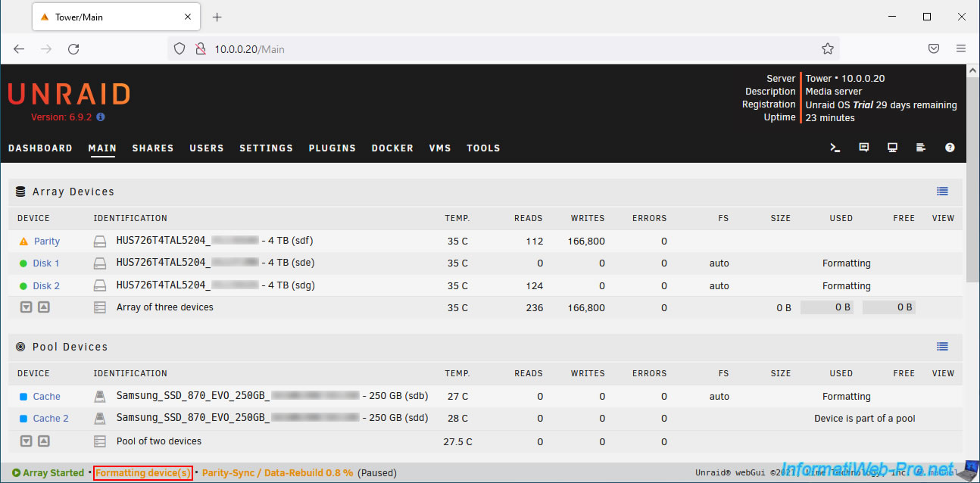This screenshot has width=980, height=483.
Task: Collapse array rows with up arrow
Action: (44, 307)
